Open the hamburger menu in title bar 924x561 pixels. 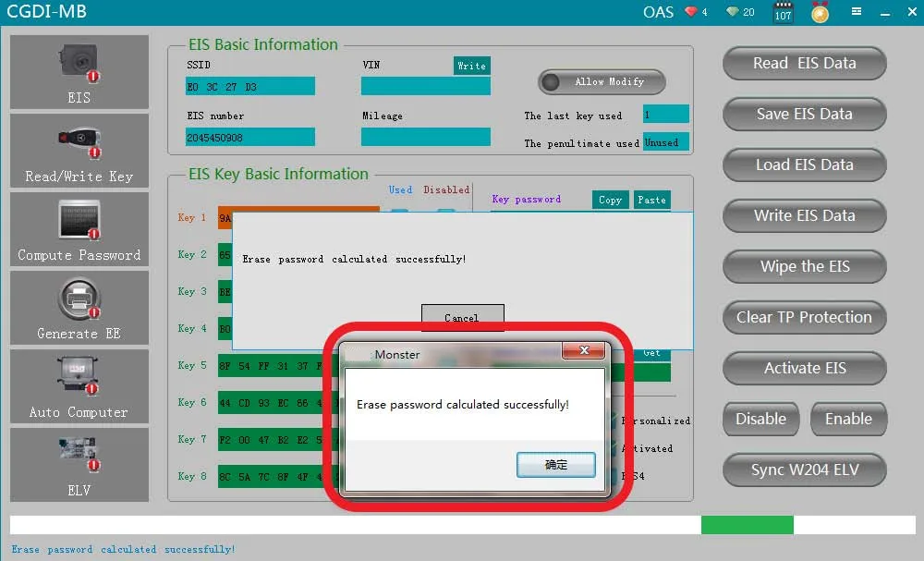(x=857, y=11)
